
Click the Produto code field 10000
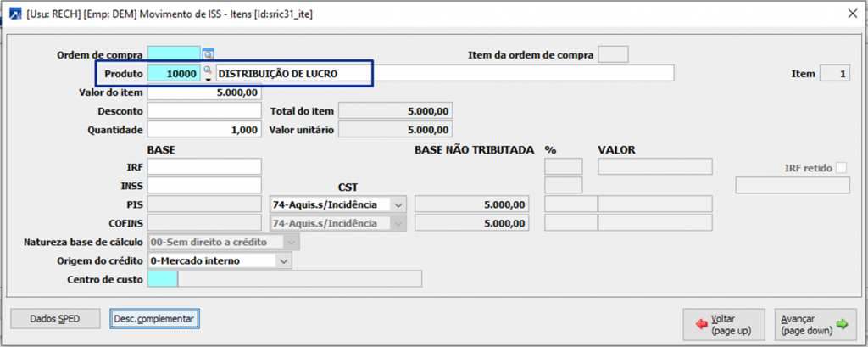click(173, 73)
